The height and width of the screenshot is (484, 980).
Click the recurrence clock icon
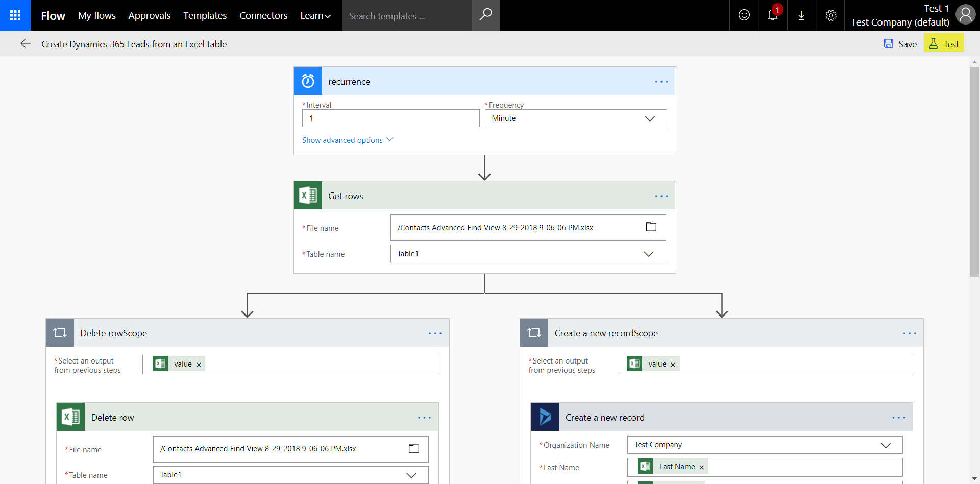308,81
